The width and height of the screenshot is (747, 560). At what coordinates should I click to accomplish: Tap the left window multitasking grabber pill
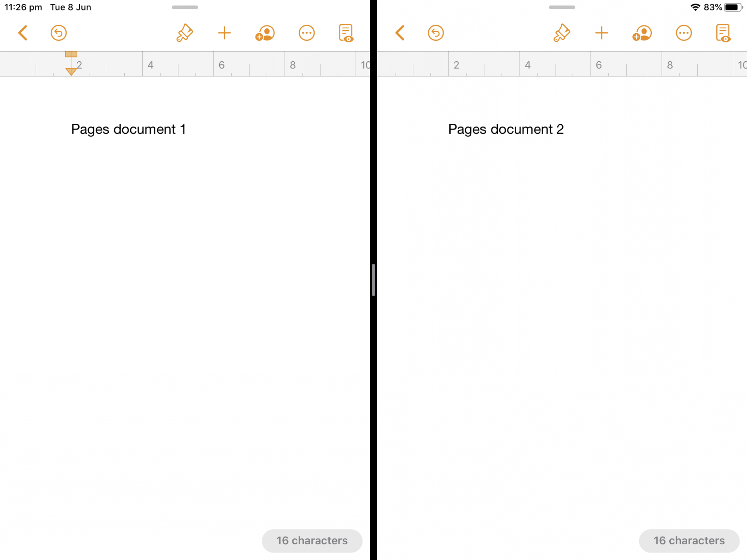click(x=185, y=7)
